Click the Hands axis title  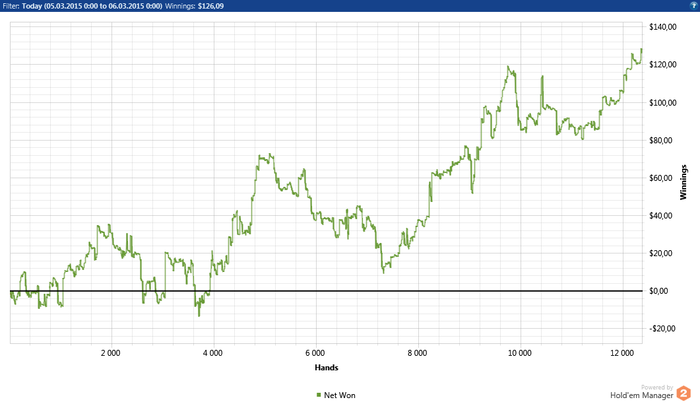pyautogui.click(x=326, y=367)
